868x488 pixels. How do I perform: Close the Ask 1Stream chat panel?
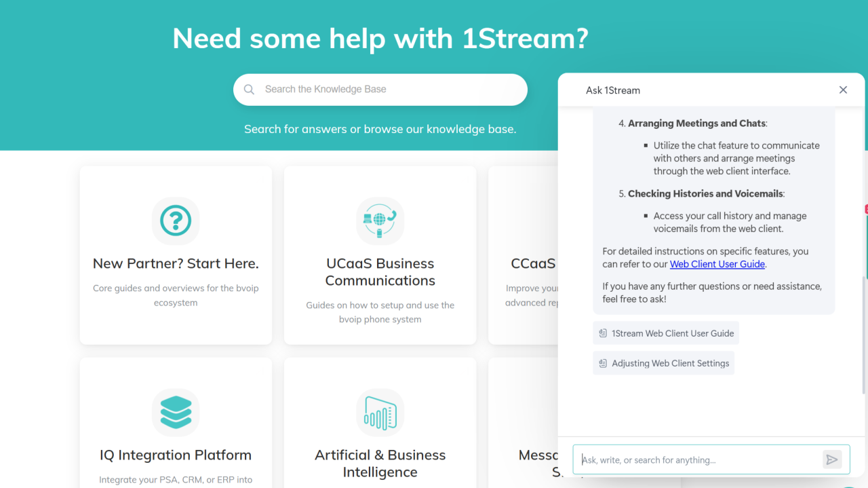(x=843, y=90)
